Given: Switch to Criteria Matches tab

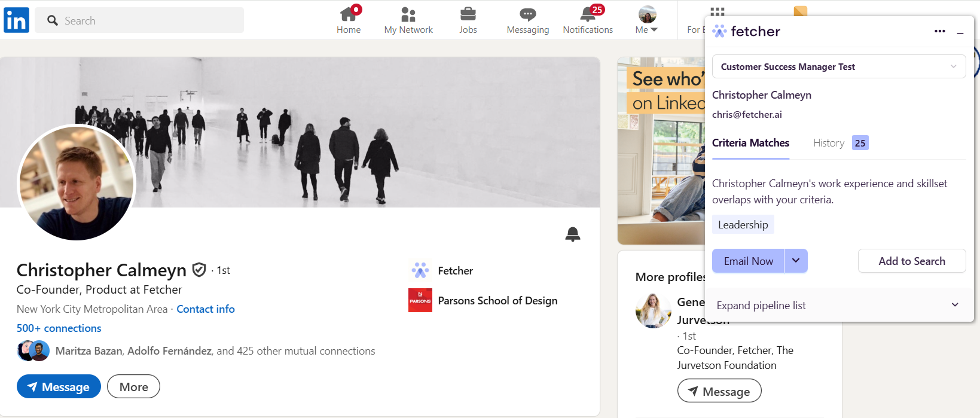Looking at the screenshot, I should coord(750,143).
